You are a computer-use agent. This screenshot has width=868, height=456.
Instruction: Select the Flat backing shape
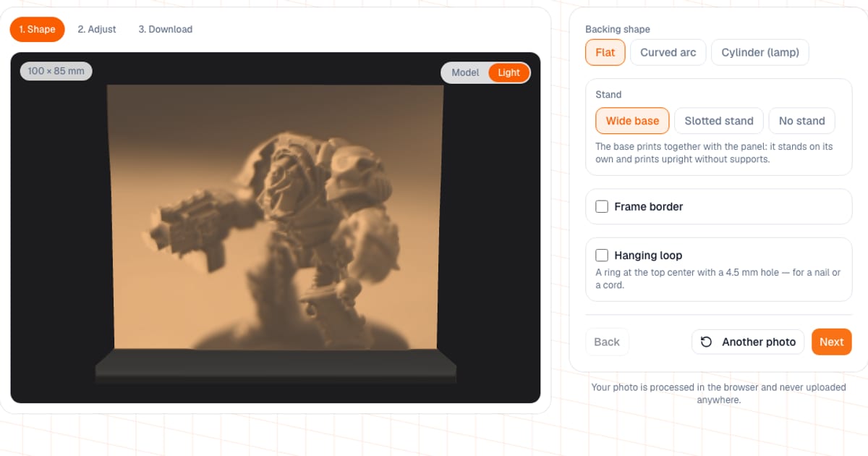click(x=605, y=52)
